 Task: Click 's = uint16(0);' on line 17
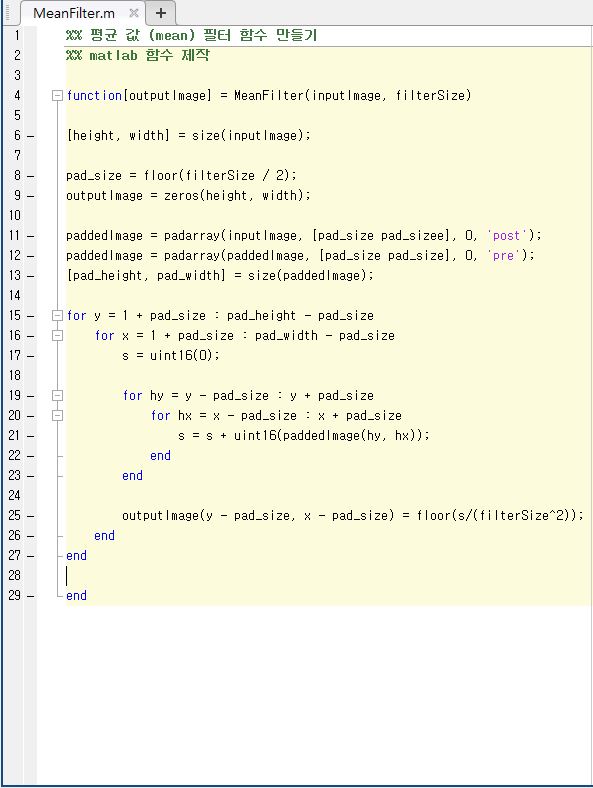171,356
